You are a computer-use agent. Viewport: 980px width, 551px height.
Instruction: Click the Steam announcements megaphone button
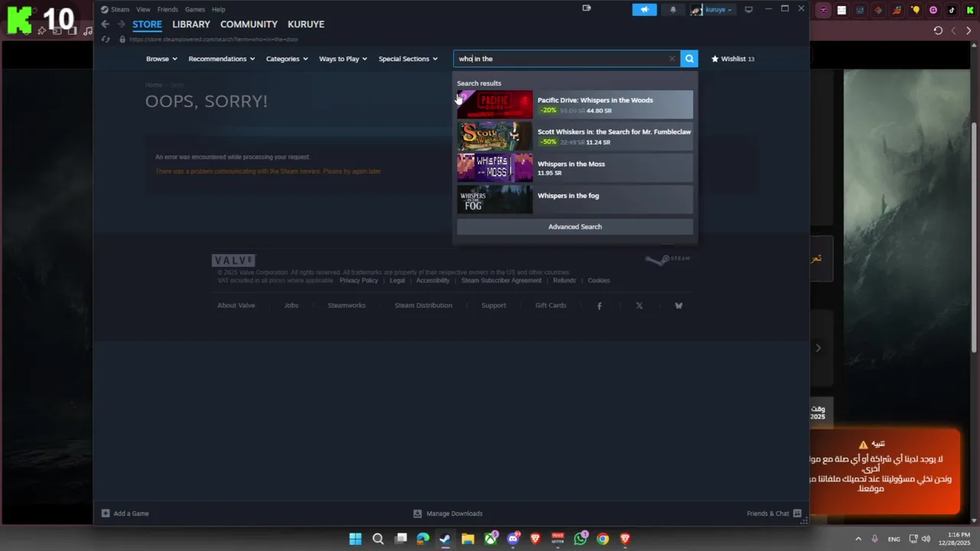tap(644, 9)
